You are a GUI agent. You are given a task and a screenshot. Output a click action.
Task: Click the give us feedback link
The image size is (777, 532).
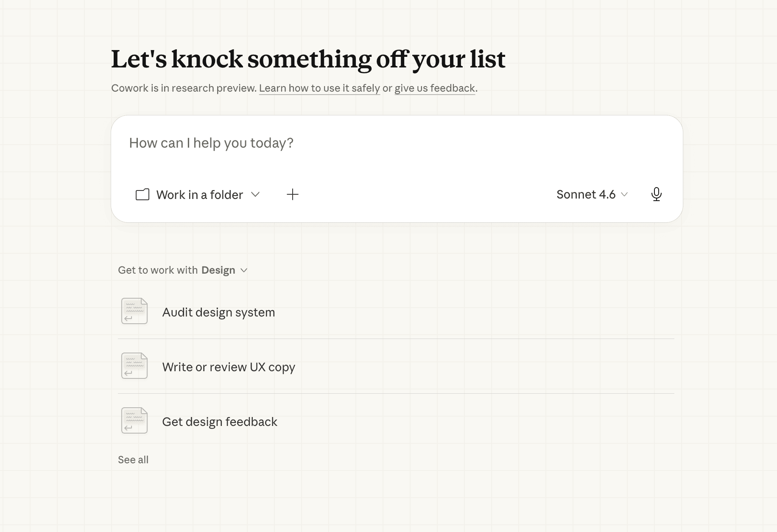pos(434,88)
